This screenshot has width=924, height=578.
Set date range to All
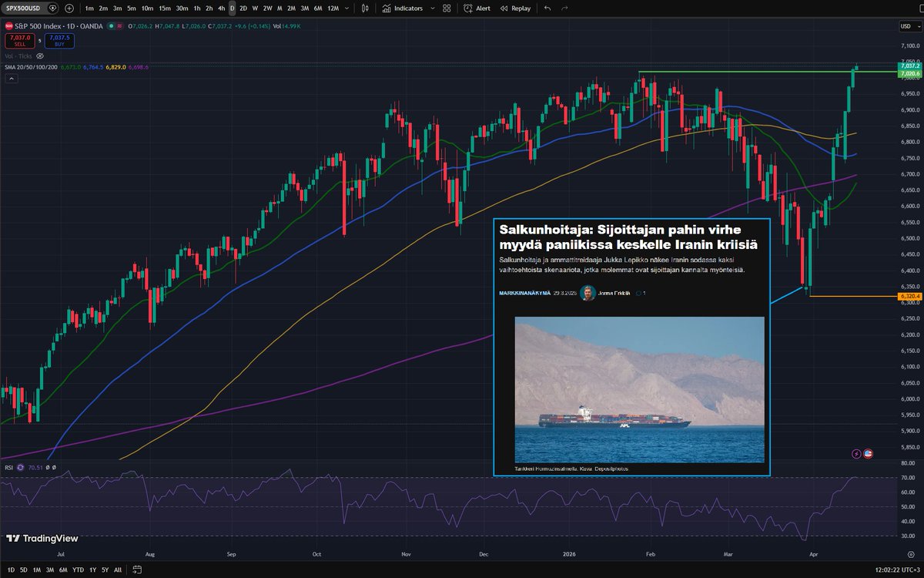click(x=118, y=570)
